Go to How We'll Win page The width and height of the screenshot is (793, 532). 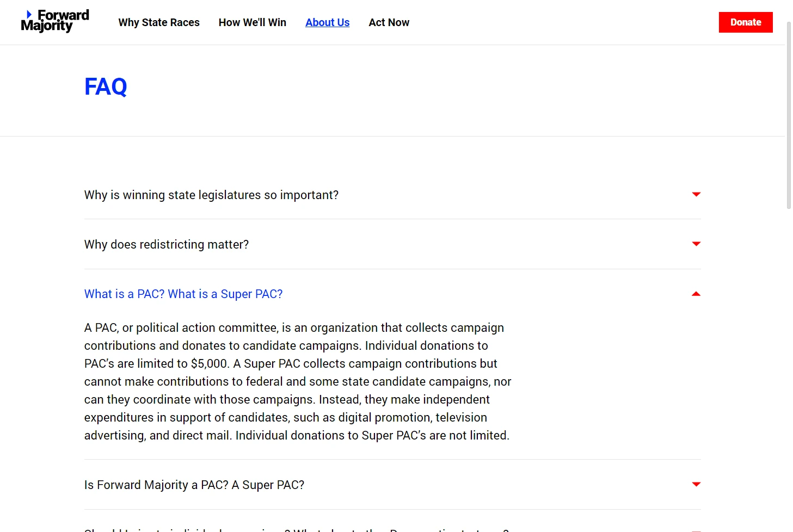point(253,22)
